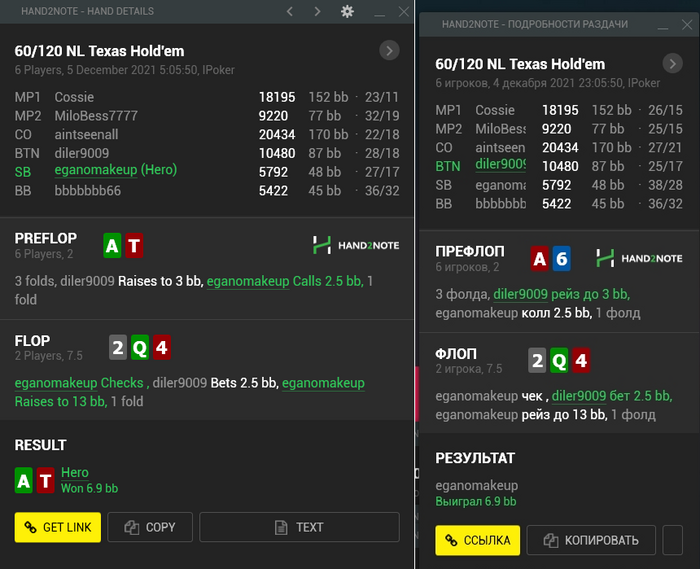This screenshot has height=569, width=700.
Task: Click Ace card in Result section
Action: [24, 480]
